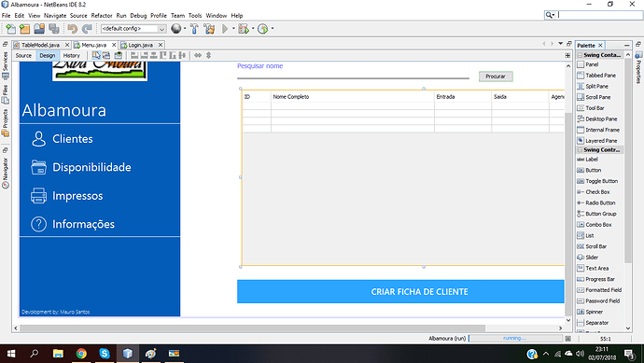
Task: Click the New Project toolbar icon
Action: [x=24, y=29]
